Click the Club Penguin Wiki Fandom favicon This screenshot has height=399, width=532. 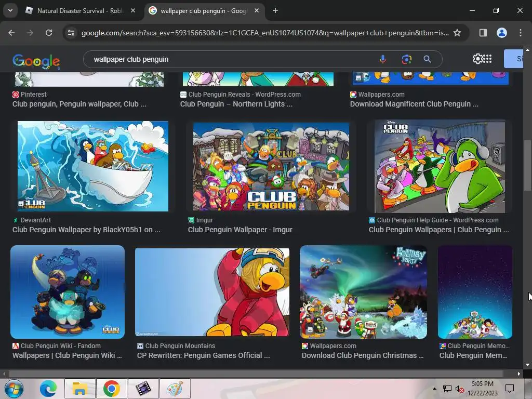15,345
